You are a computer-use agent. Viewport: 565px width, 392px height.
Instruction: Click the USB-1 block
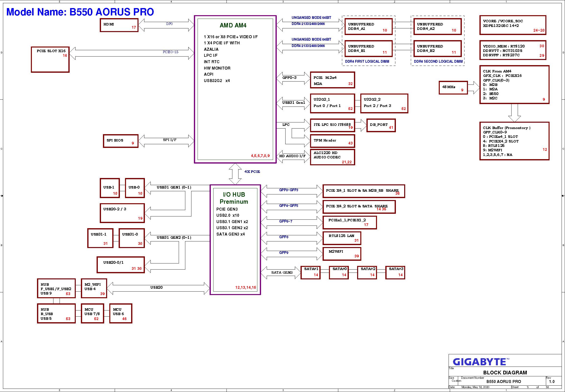tap(110, 188)
